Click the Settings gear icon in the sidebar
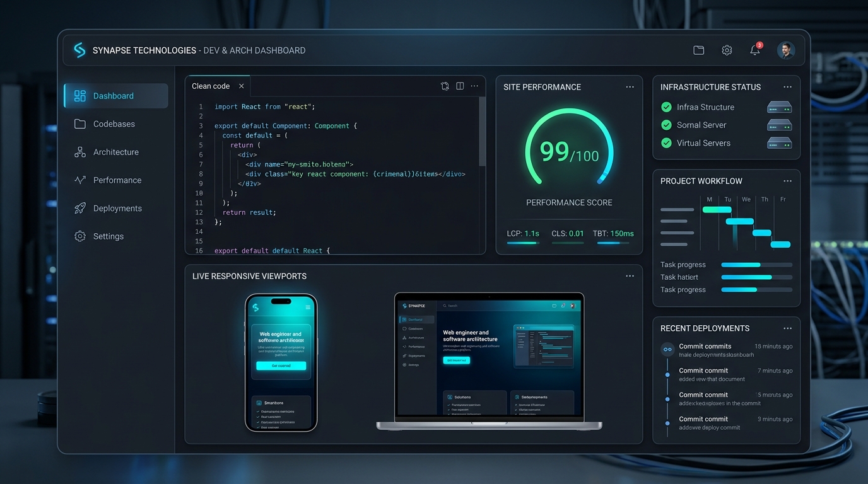This screenshot has height=484, width=868. pos(80,236)
